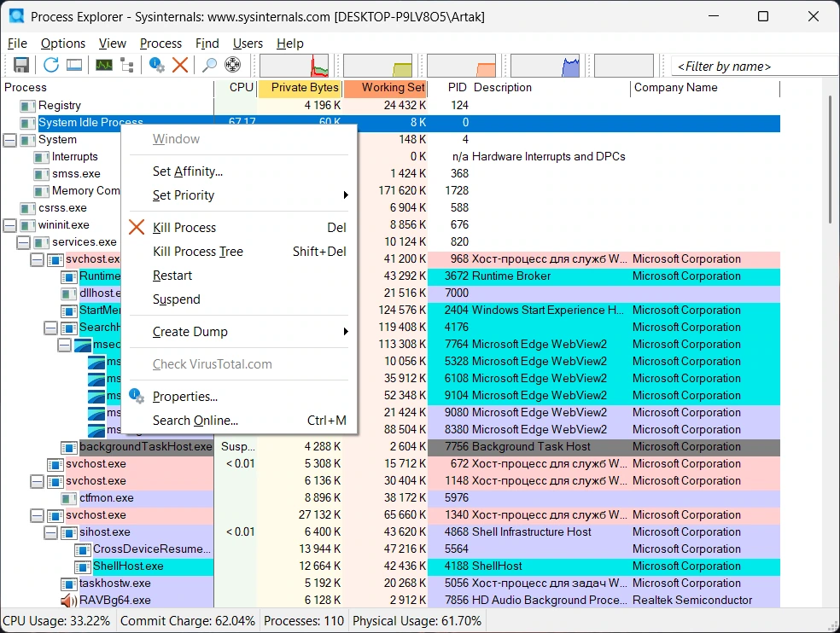Screen dimensions: 840x633
Task: Open the Create Dump submenu arrow
Action: 346,332
